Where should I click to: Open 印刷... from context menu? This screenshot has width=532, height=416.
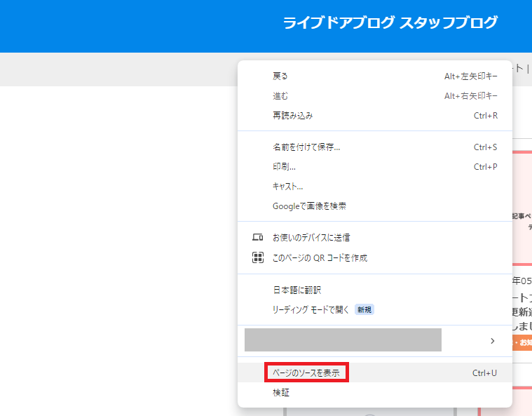[374, 167]
